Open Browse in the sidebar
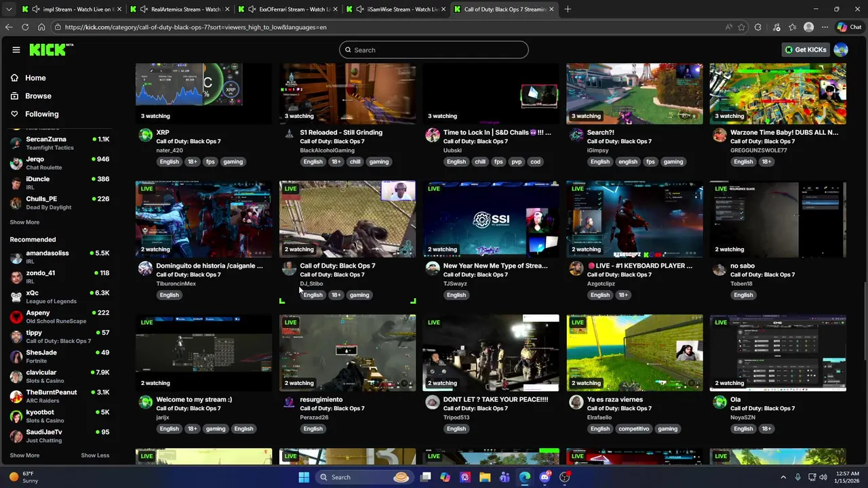 (x=38, y=96)
